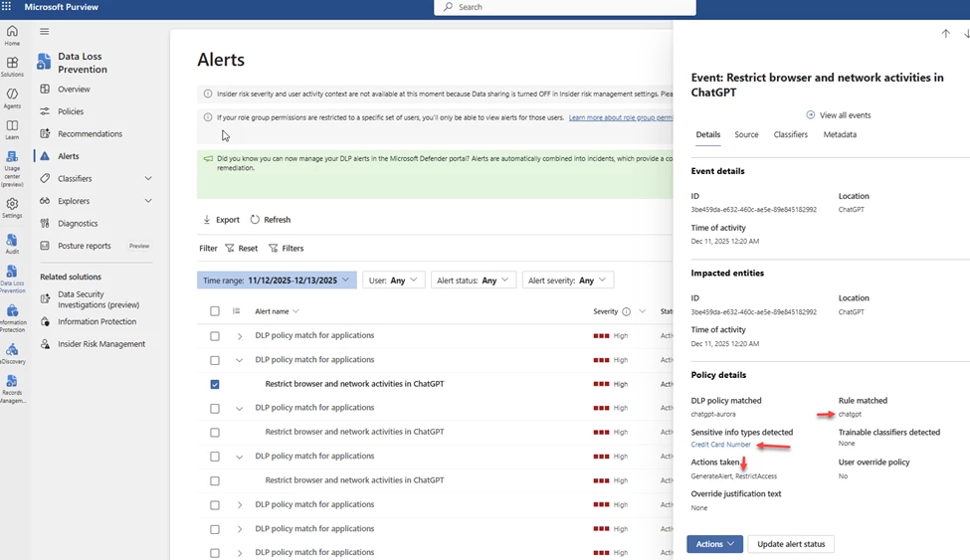Screen dimensions: 970x560
Task: Open Information Protection rail icon
Action: (x=12, y=318)
